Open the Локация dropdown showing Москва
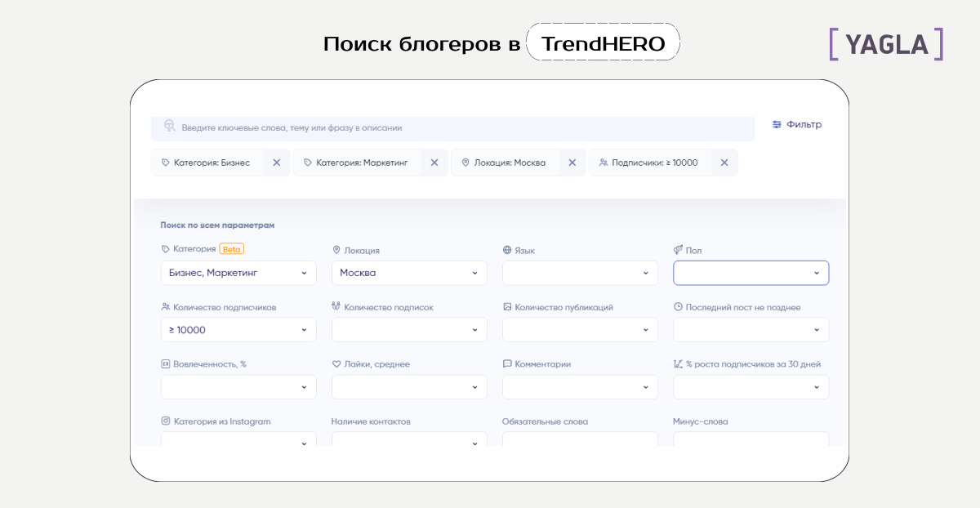The width and height of the screenshot is (980, 508). [409, 273]
